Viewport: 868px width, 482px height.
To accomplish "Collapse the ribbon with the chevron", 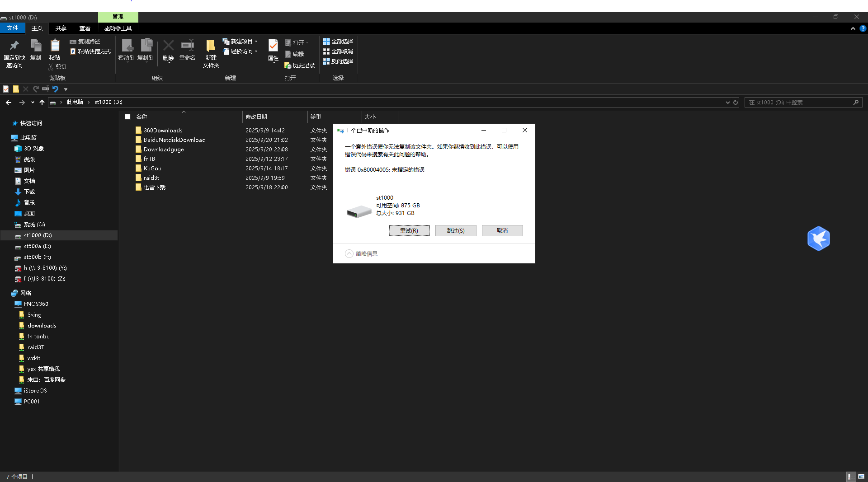I will pyautogui.click(x=853, y=28).
